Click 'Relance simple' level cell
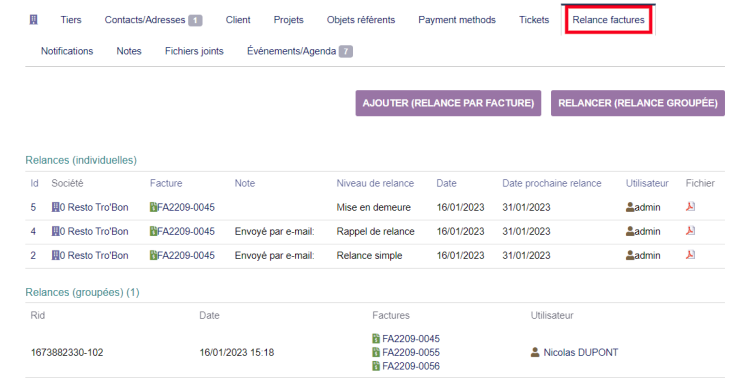 (x=369, y=255)
